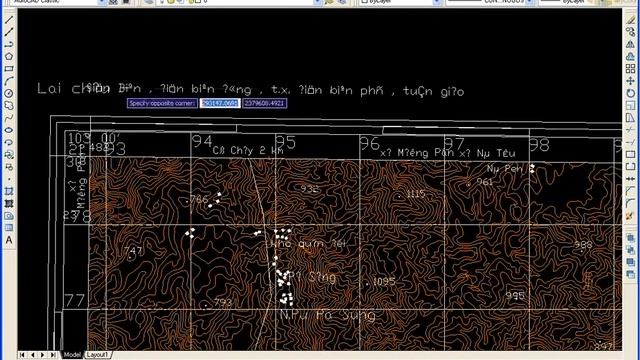
Task: Select the Polygon tool
Action: tap(9, 56)
